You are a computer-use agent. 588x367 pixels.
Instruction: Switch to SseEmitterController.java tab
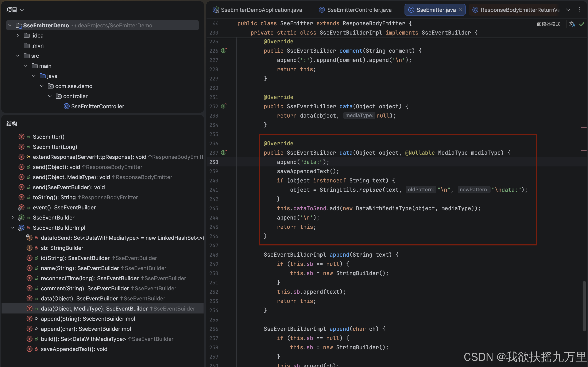tap(355, 10)
